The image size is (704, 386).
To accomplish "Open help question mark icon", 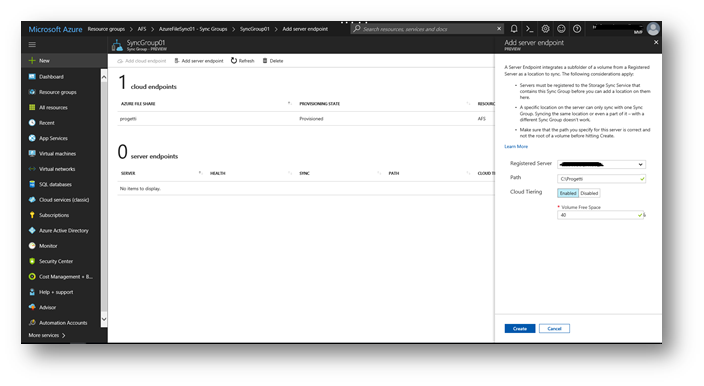I will click(577, 29).
